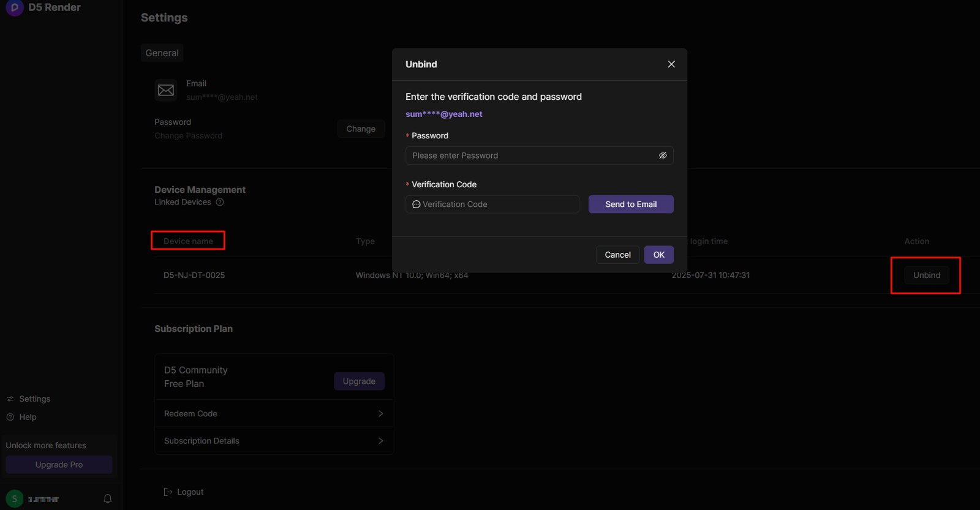Click the Action column header
This screenshot has height=510, width=980.
click(x=916, y=241)
